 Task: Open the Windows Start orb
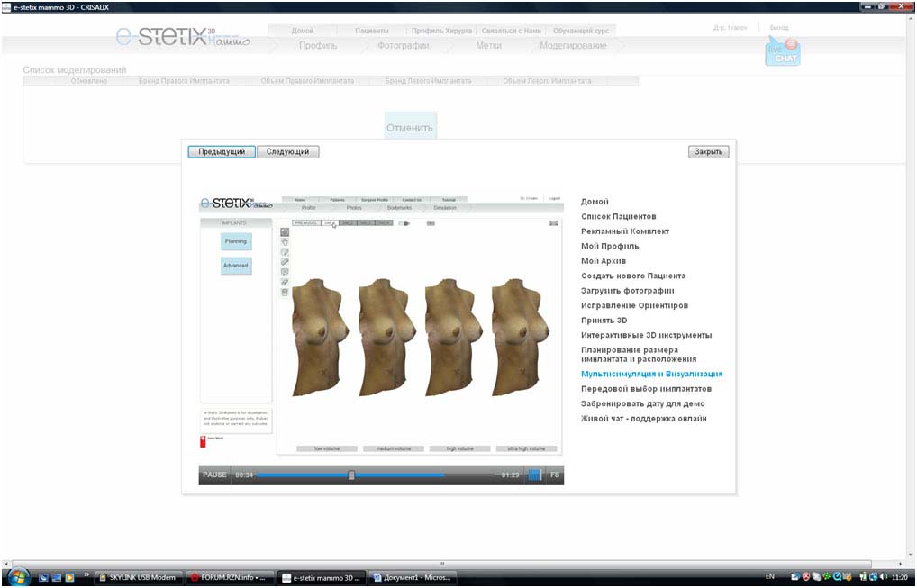(18, 577)
